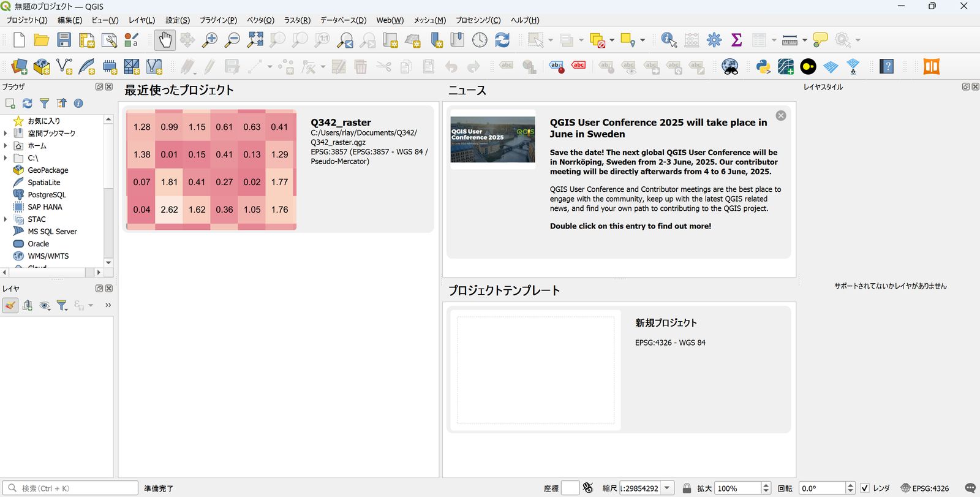
Task: Refresh the Browser panel tree
Action: click(x=27, y=104)
